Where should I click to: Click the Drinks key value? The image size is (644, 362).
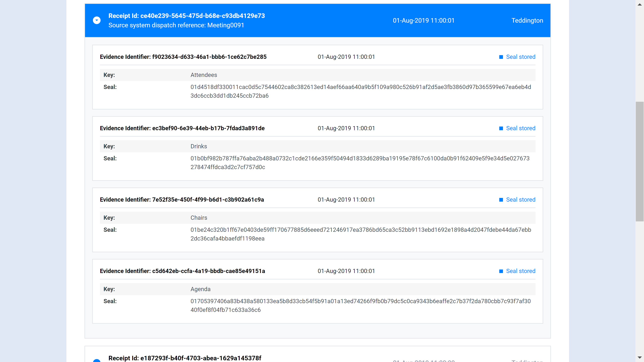tap(199, 146)
